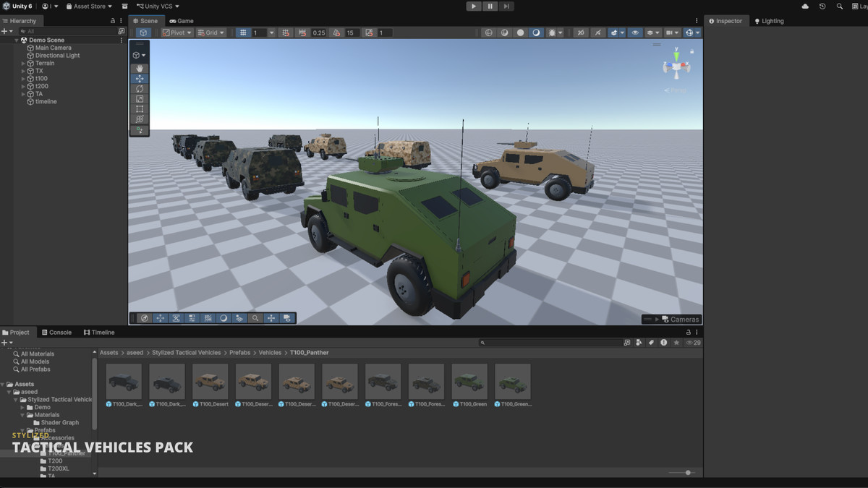Open Unity VCS dropdown

(x=158, y=7)
